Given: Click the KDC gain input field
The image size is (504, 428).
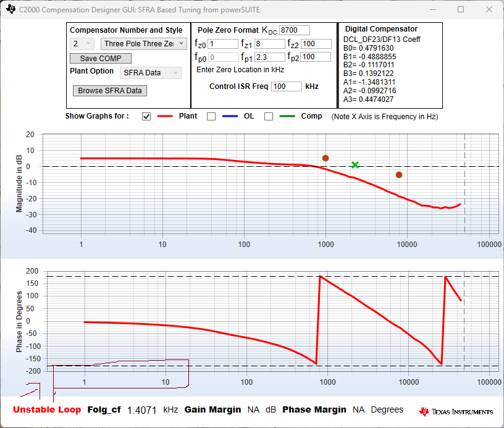Looking at the screenshot, I should tap(295, 30).
